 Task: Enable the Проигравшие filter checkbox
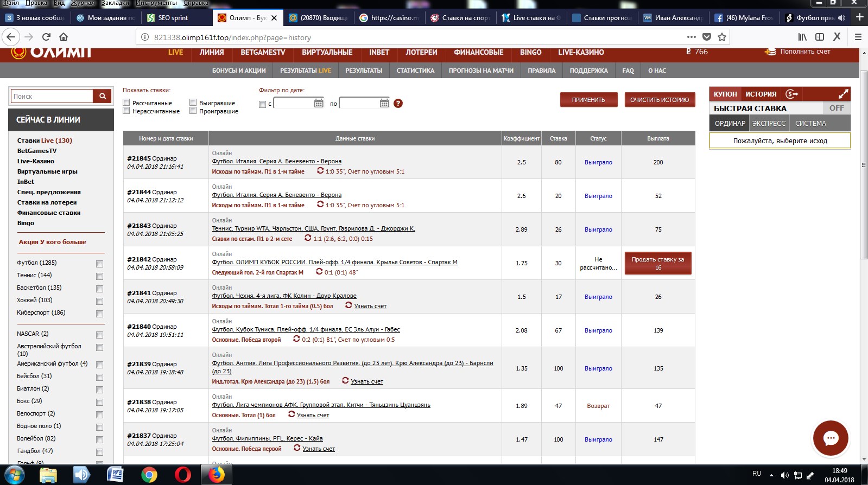pos(193,111)
